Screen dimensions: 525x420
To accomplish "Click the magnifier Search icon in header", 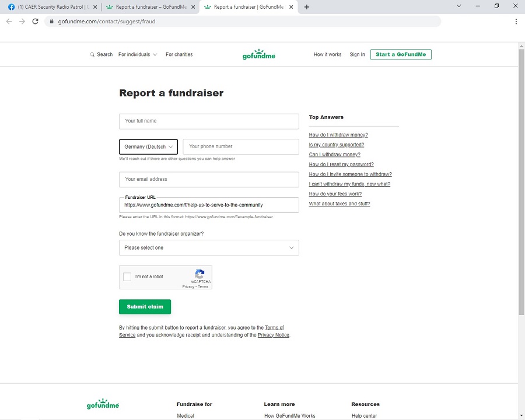I will (x=92, y=55).
